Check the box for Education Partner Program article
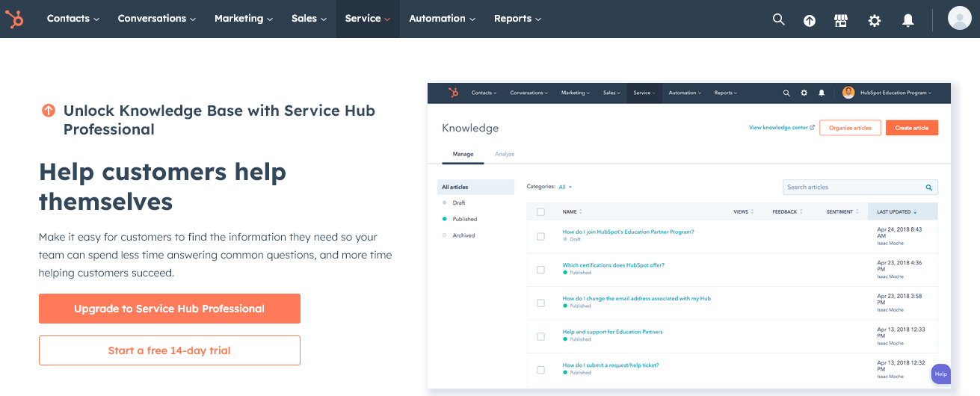This screenshot has height=396, width=980. coord(540,236)
